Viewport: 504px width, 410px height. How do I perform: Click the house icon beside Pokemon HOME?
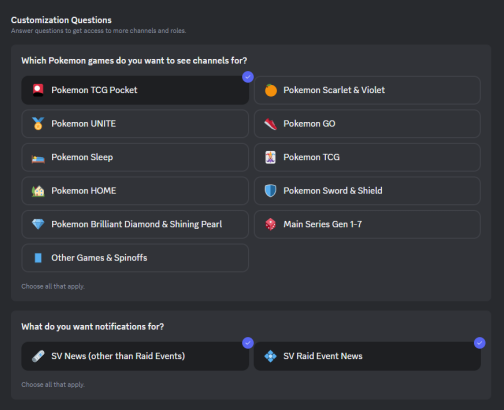pos(38,191)
